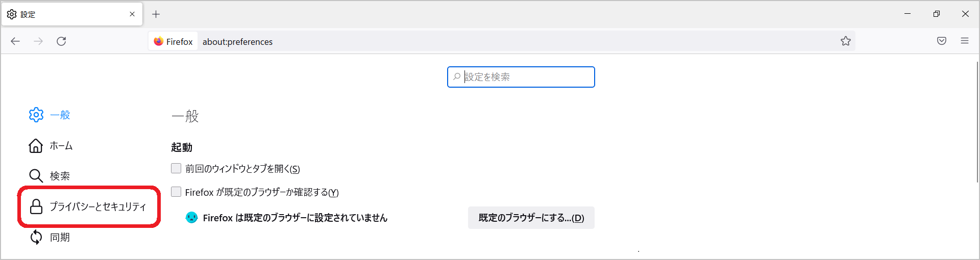The width and height of the screenshot is (980, 260).
Task: Open the Firefox hamburger menu
Action: click(965, 41)
